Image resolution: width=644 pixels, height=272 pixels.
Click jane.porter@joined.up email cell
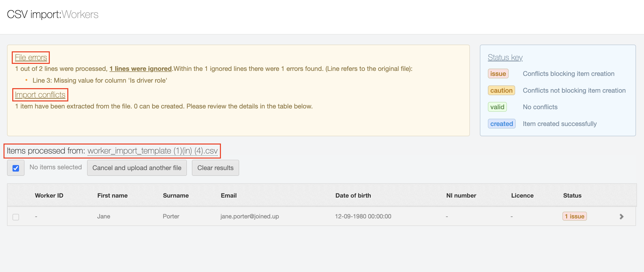(249, 216)
